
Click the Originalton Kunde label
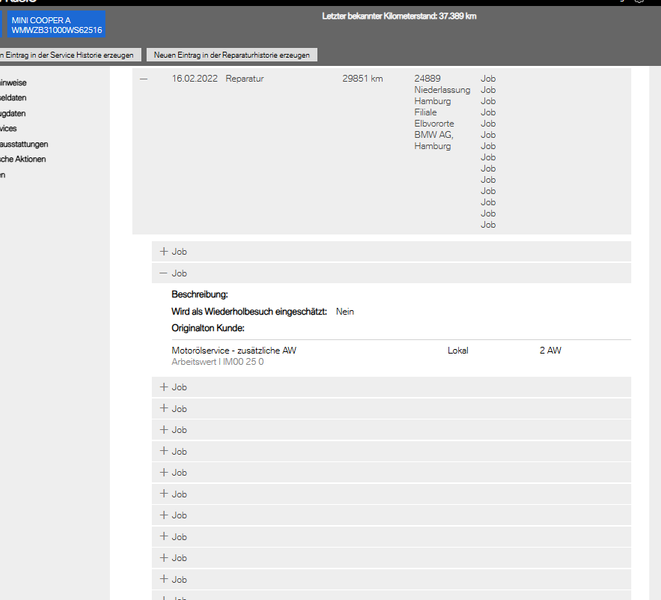208,328
